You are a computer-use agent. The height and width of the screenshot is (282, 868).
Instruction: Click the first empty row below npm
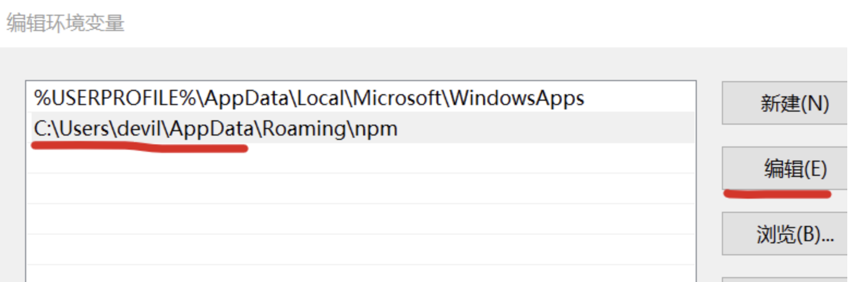pyautogui.click(x=360, y=158)
